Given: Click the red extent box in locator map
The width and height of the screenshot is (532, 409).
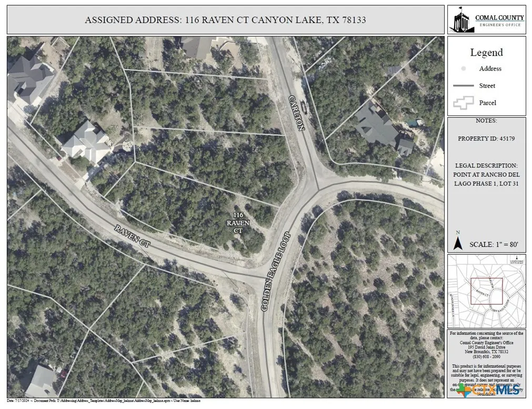Looking at the screenshot, I should click(x=487, y=291).
